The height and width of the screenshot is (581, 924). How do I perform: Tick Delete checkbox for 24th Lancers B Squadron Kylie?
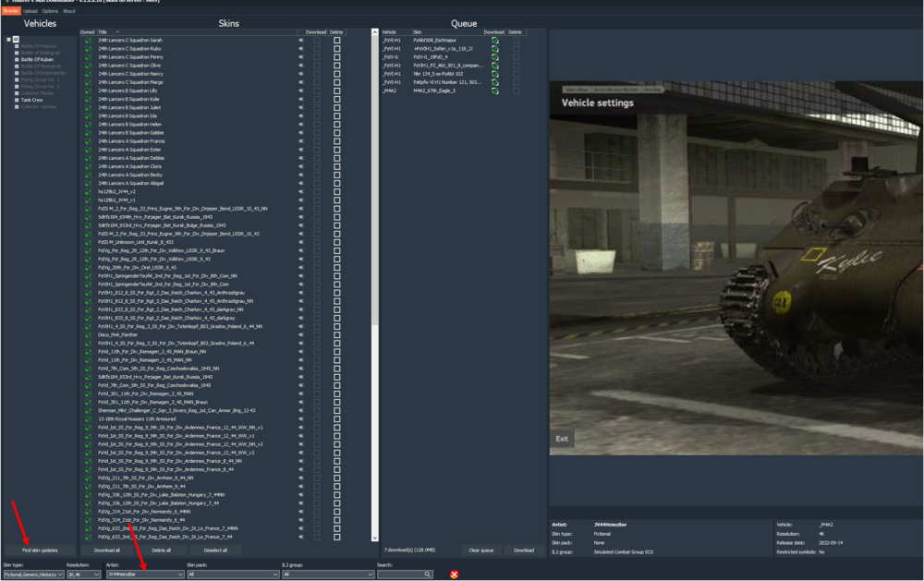coord(336,99)
